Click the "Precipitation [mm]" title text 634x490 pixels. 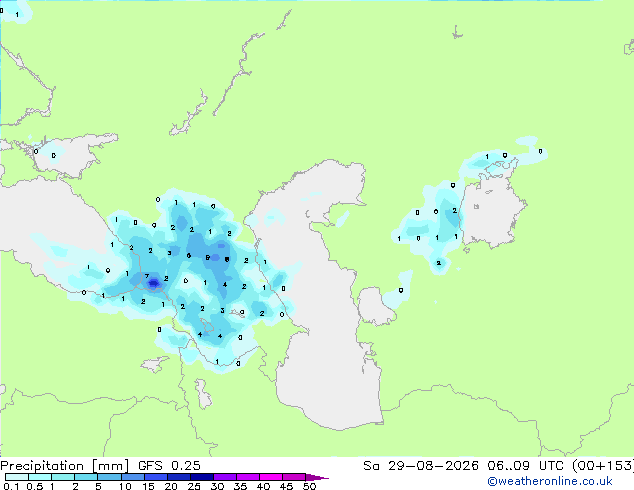click(x=65, y=466)
